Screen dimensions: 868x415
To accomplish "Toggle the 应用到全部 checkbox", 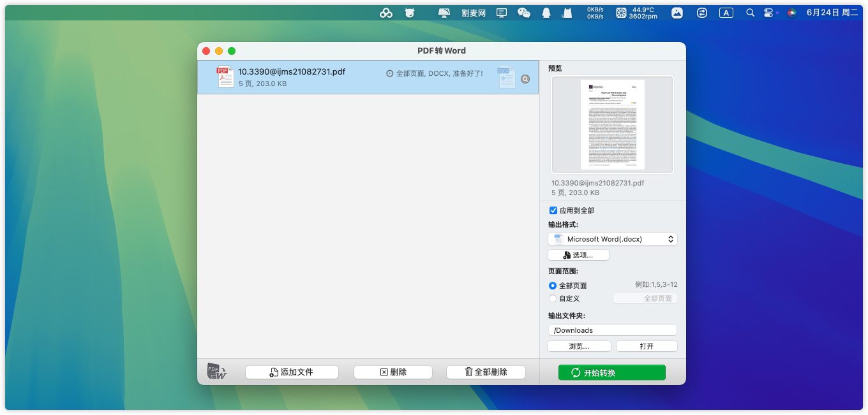I will click(x=553, y=210).
